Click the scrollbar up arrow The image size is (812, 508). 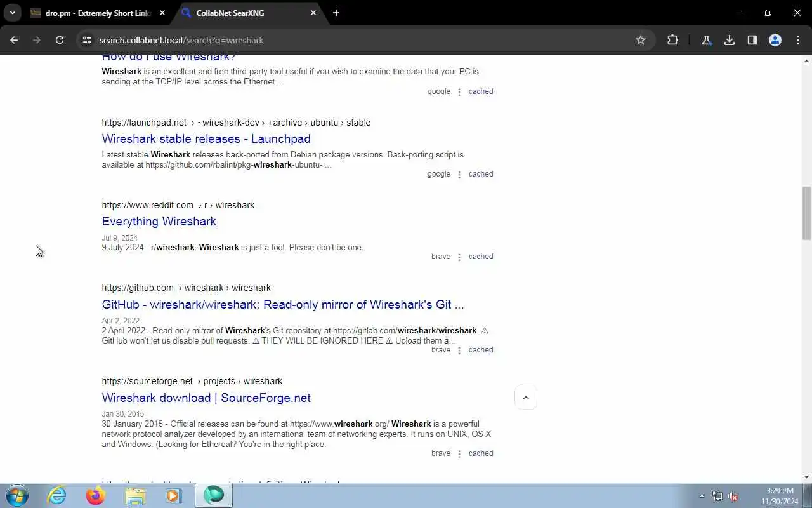[806, 61]
